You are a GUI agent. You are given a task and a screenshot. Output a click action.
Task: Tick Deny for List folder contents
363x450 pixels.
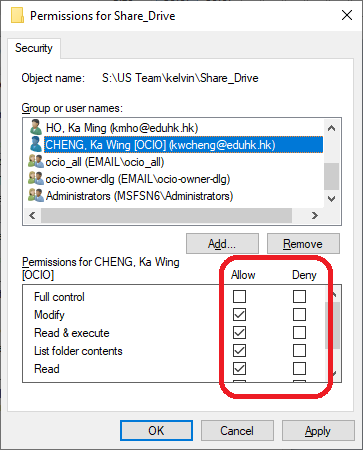click(299, 350)
